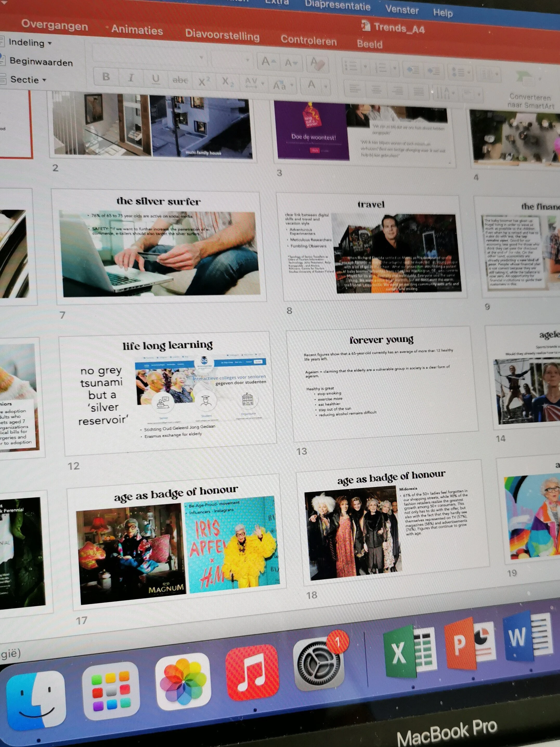Apply strikethrough text formatting

pyautogui.click(x=180, y=80)
